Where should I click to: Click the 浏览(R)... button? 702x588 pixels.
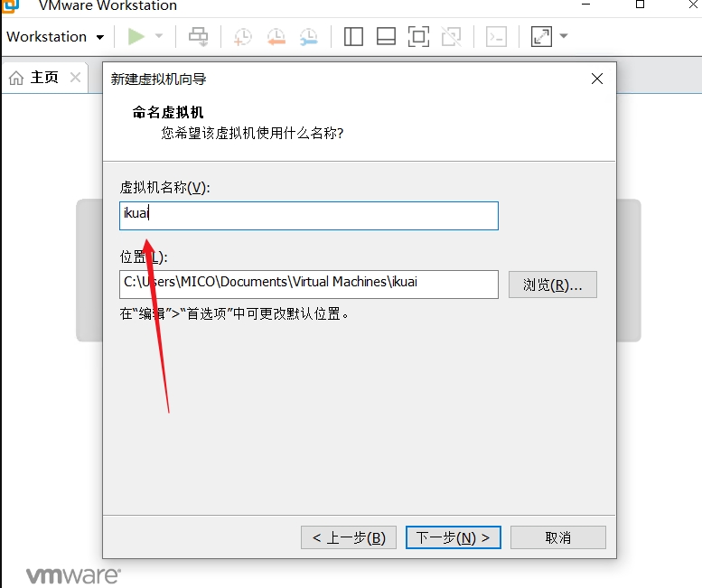pyautogui.click(x=552, y=285)
